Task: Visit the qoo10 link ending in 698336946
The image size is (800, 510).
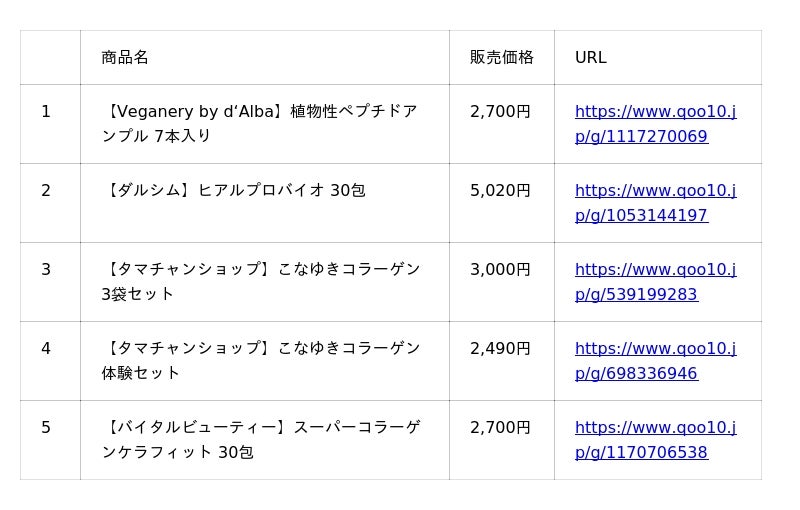Action: pyautogui.click(x=655, y=361)
